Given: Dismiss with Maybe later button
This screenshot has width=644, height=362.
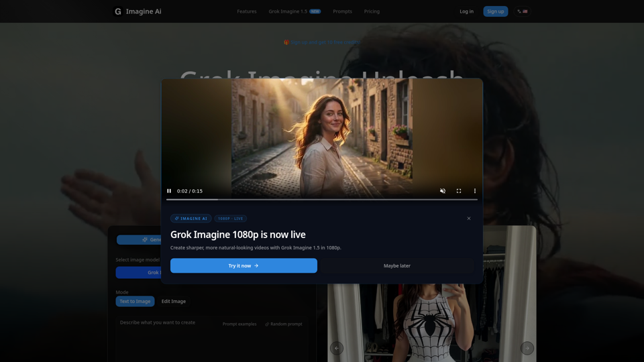Looking at the screenshot, I should [396, 265].
